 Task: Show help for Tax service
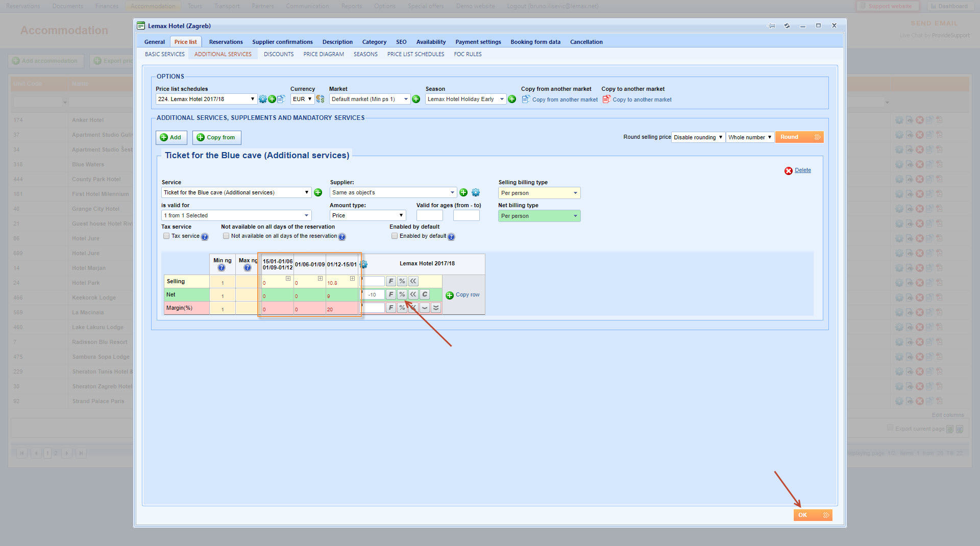[x=205, y=237]
